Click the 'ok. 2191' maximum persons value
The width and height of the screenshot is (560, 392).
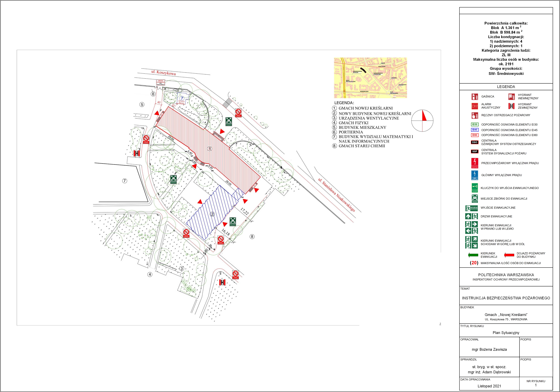(506, 64)
